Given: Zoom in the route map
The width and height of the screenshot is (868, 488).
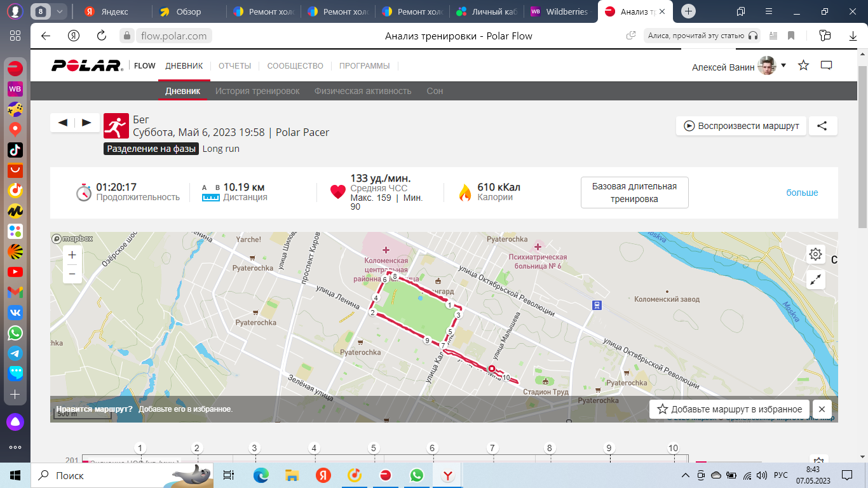Looking at the screenshot, I should tap(72, 255).
